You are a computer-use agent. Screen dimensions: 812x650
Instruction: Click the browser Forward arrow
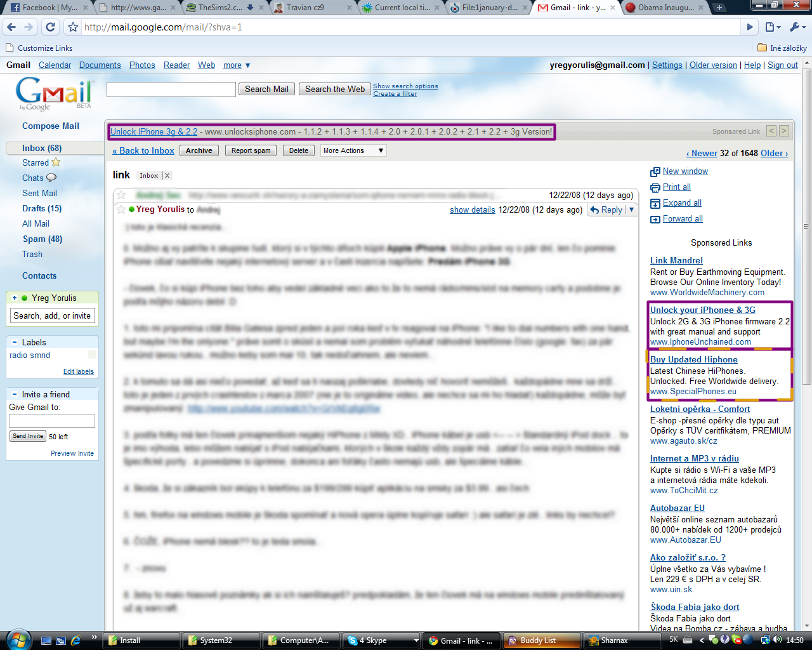tap(28, 27)
